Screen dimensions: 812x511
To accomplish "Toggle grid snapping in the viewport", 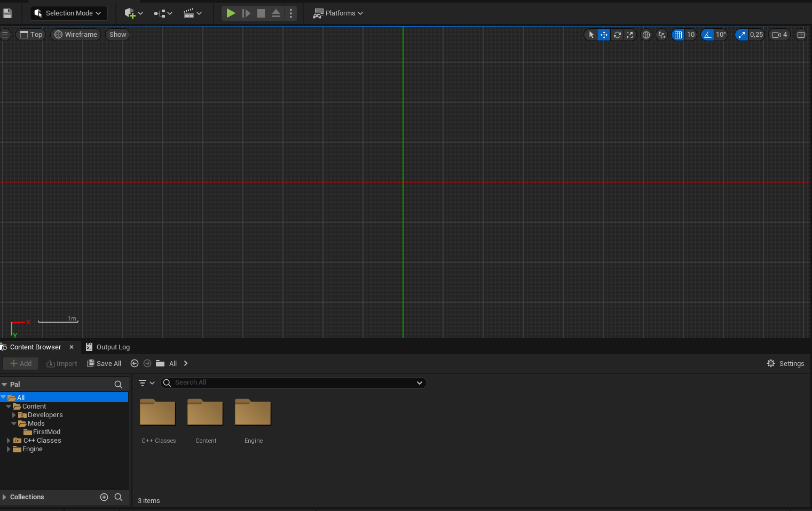I will 678,34.
